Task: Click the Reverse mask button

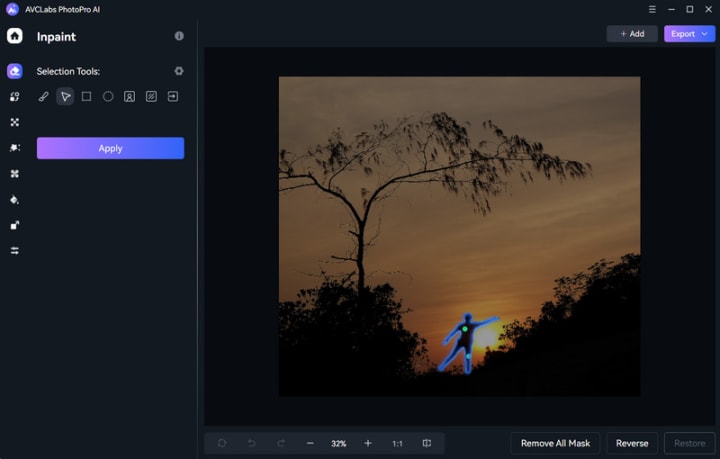Action: pyautogui.click(x=632, y=443)
